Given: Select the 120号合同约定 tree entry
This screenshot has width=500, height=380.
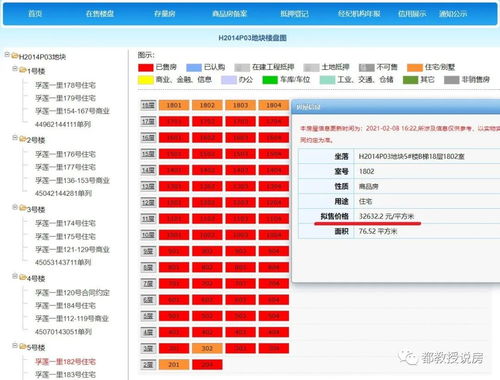Looking at the screenshot, I should pos(72,293).
